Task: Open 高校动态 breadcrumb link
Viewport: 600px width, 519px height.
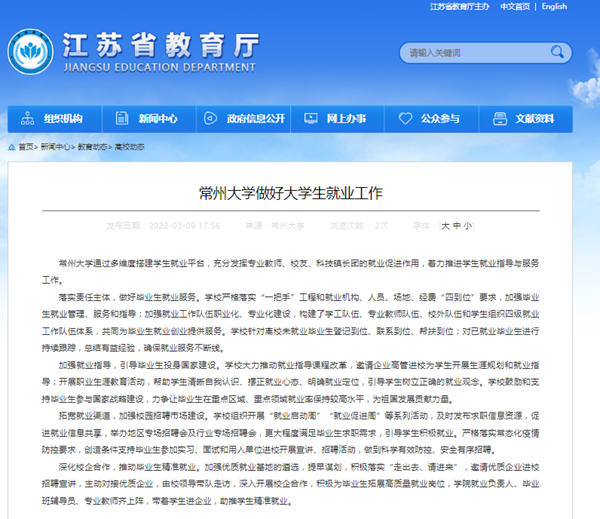Action: [x=128, y=146]
